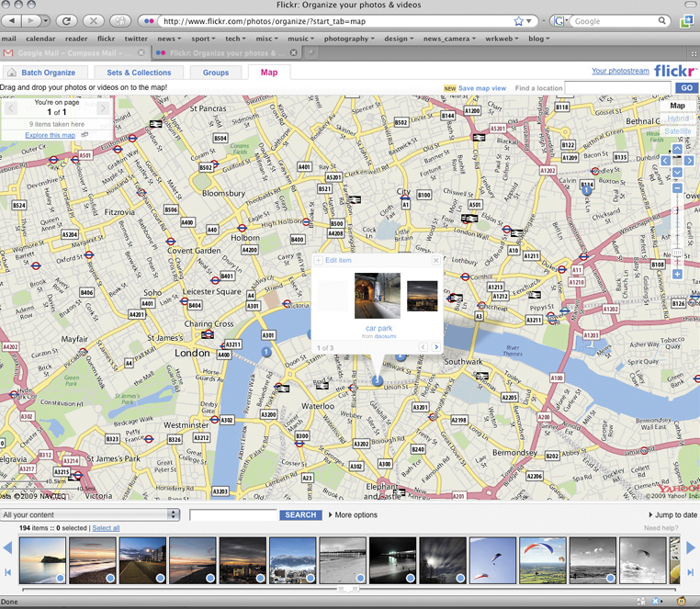Open the photography bookmarks folder

pyautogui.click(x=349, y=39)
